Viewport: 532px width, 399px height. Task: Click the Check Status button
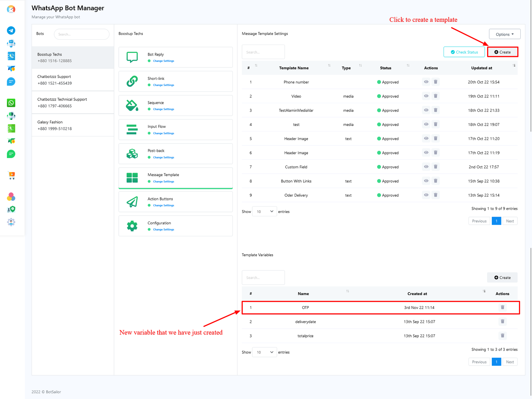click(x=464, y=52)
